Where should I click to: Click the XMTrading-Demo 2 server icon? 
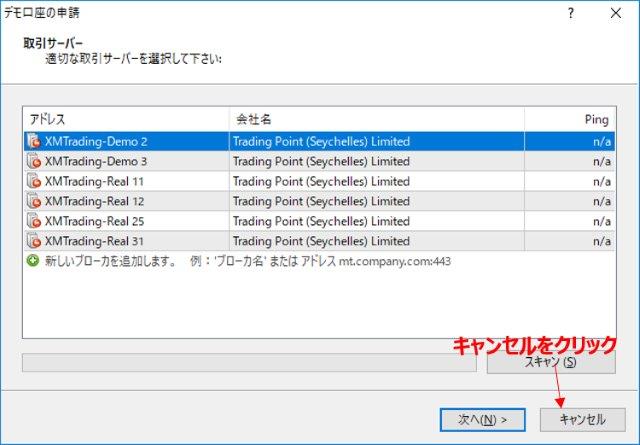[34, 141]
